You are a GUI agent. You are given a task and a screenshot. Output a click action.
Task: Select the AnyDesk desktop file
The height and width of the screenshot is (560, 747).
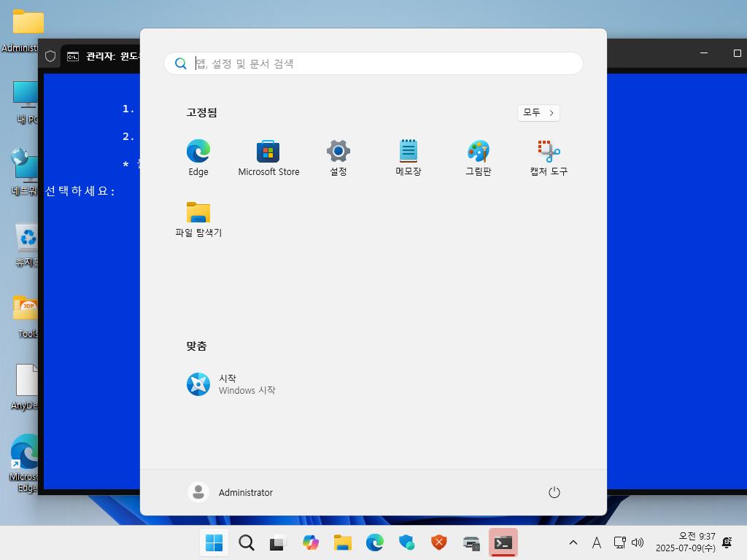(25, 386)
